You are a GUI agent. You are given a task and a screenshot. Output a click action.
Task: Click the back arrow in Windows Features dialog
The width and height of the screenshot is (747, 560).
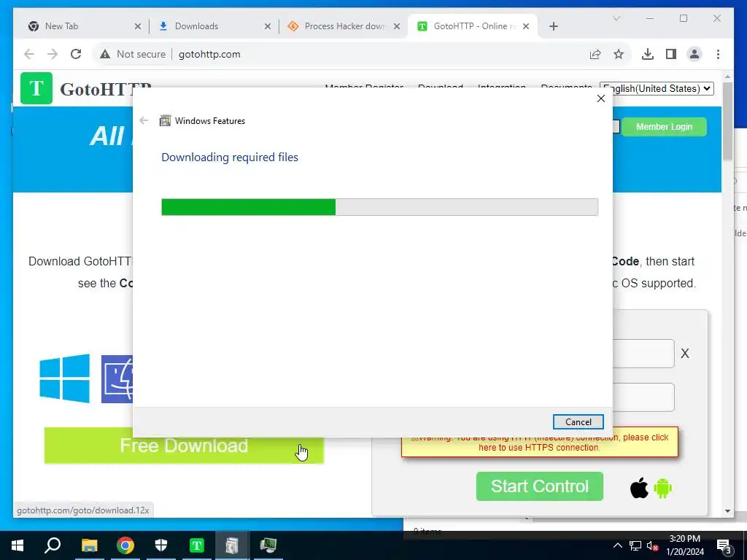click(144, 120)
